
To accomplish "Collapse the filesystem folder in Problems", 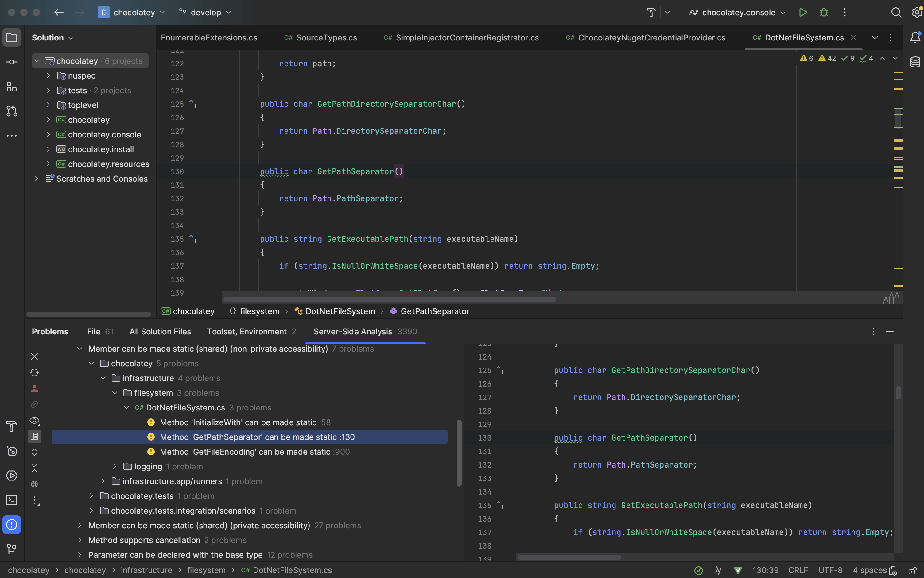I will [x=115, y=393].
